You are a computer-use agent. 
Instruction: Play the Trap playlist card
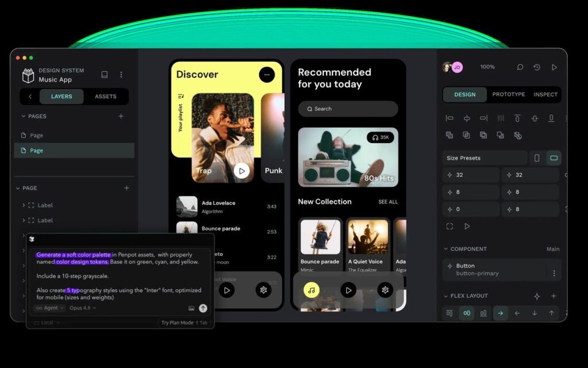tap(242, 171)
